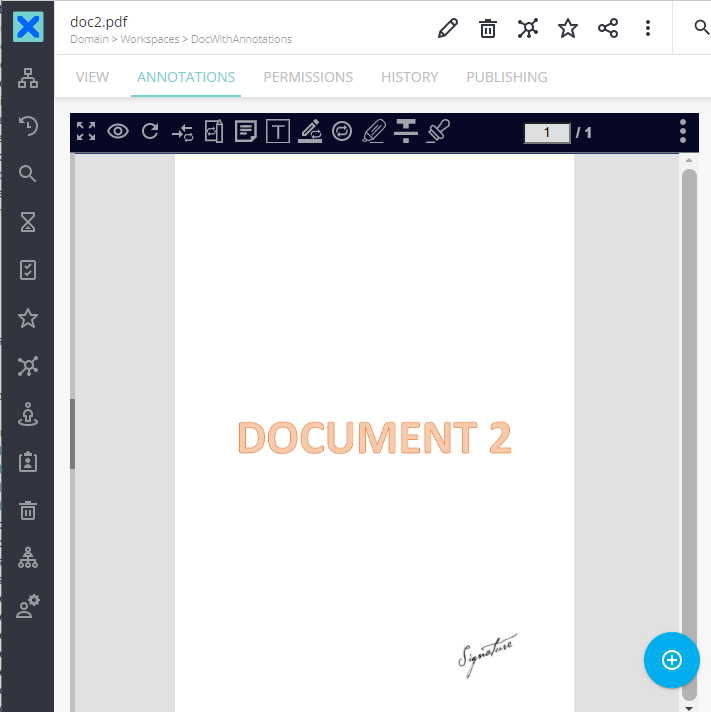Toggle fullscreen in annotation toolbar

[x=86, y=131]
